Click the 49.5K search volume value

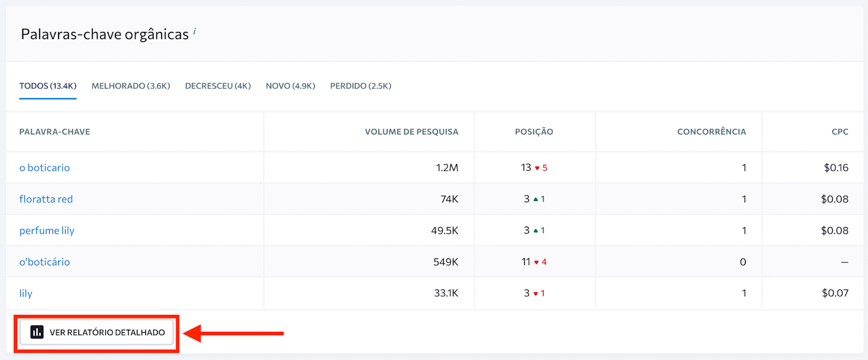445,230
